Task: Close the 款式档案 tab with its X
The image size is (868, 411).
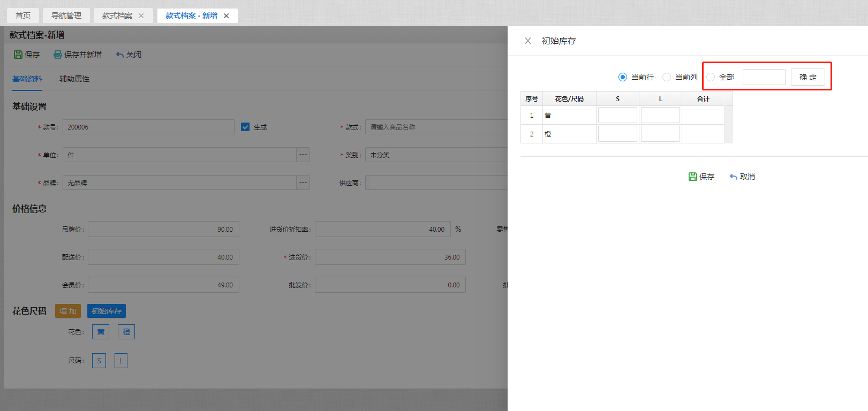Action: click(x=141, y=16)
